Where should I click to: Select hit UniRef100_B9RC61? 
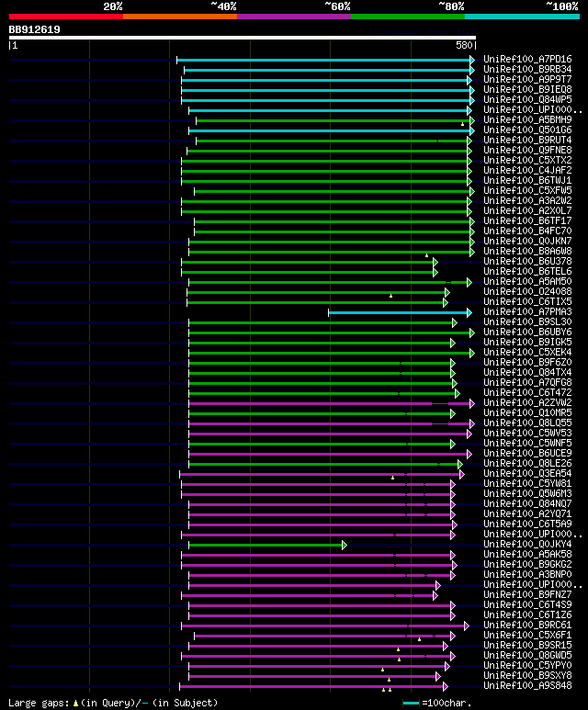coord(527,625)
